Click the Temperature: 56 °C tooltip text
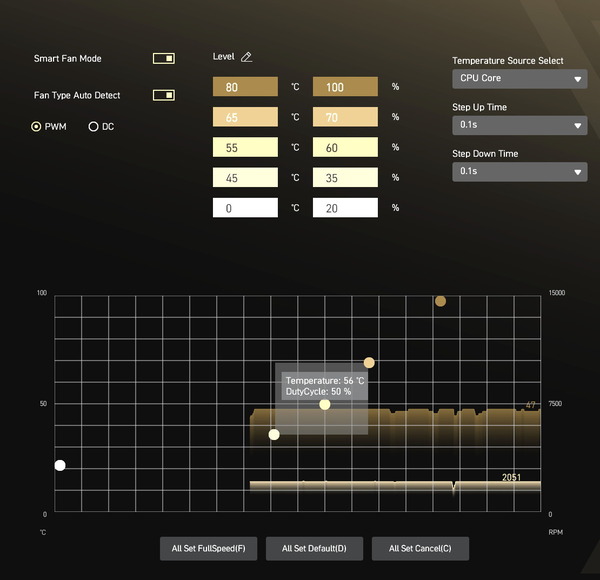The image size is (600, 580). [325, 381]
